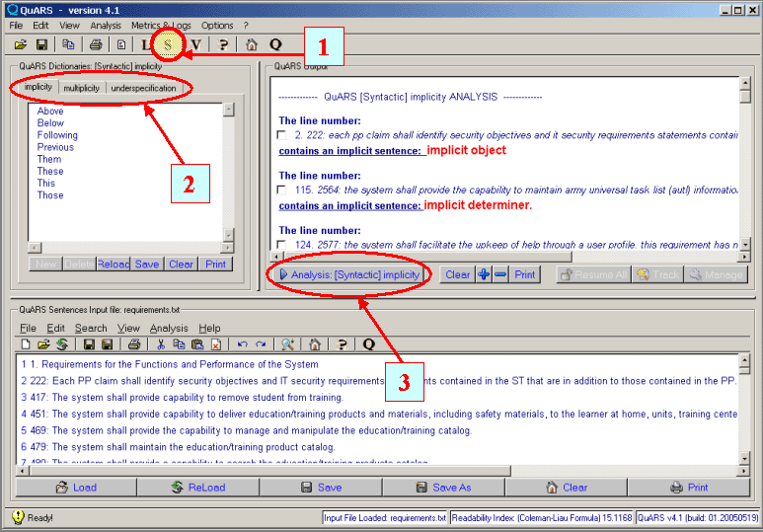Switch to the multiplicity dictionary tab
Screen dimensions: 763x532
click(81, 88)
